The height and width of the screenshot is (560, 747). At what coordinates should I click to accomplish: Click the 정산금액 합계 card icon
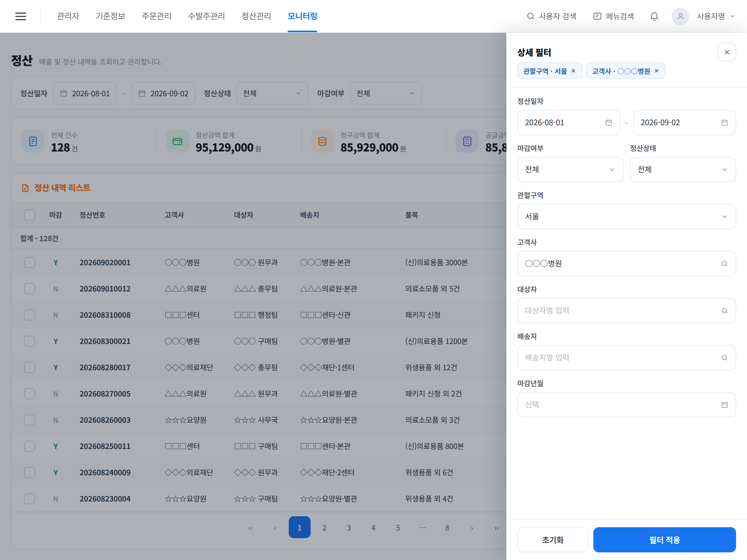(177, 141)
